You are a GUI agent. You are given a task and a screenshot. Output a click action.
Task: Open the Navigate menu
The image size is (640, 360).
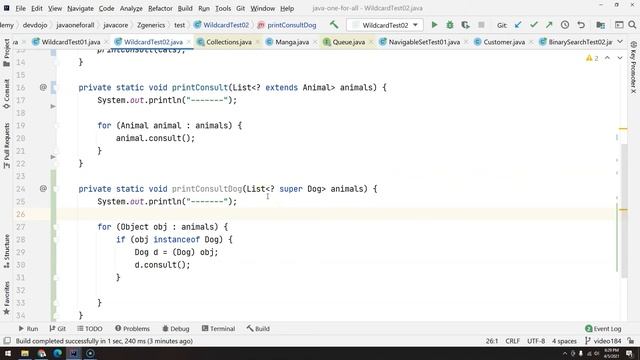coord(80,8)
